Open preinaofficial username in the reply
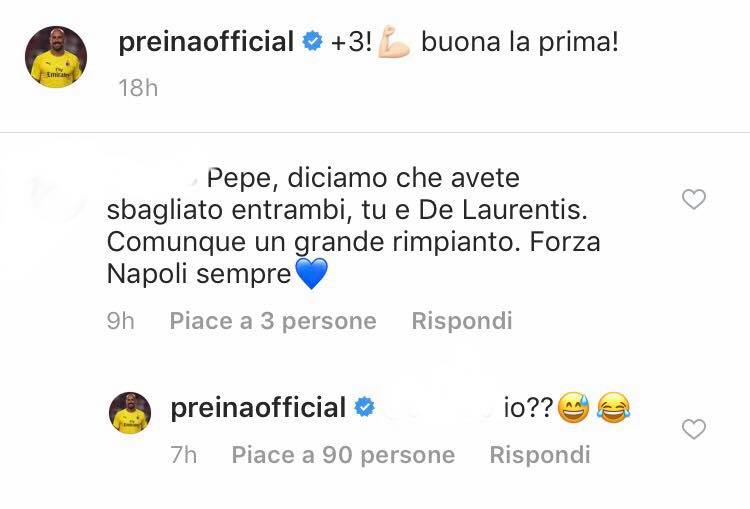 (x=259, y=408)
